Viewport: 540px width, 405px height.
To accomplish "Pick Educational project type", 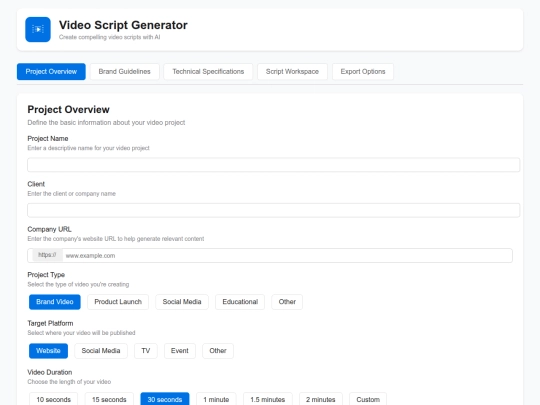I will (x=240, y=302).
